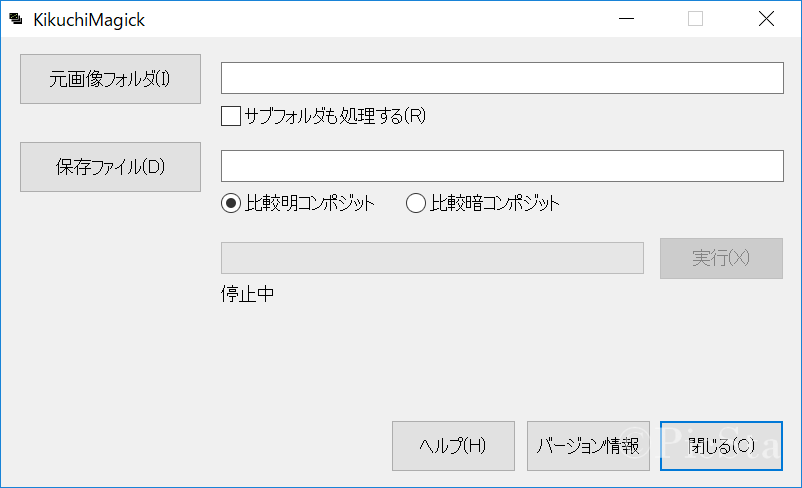Minimize the KikuchiMagick window
The width and height of the screenshot is (802, 488).
point(627,18)
